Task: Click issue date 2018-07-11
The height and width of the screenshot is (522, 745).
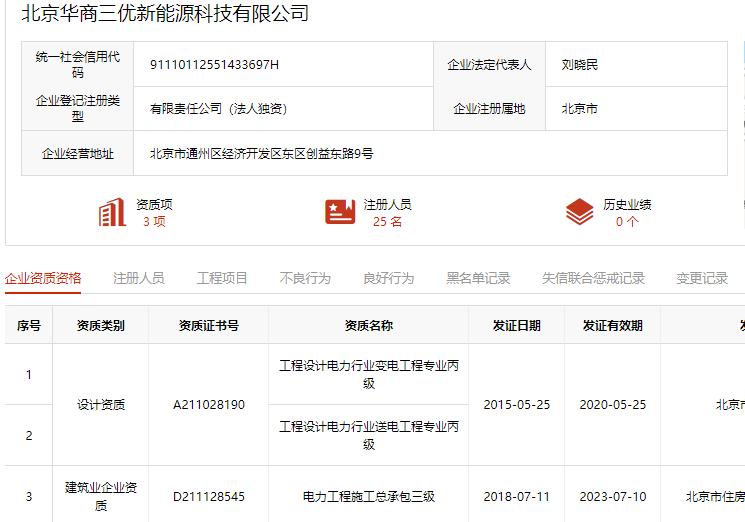Action: point(516,497)
